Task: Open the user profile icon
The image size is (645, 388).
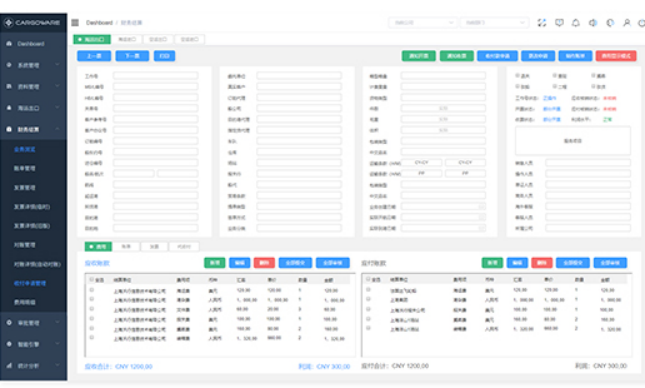Action: tap(626, 23)
